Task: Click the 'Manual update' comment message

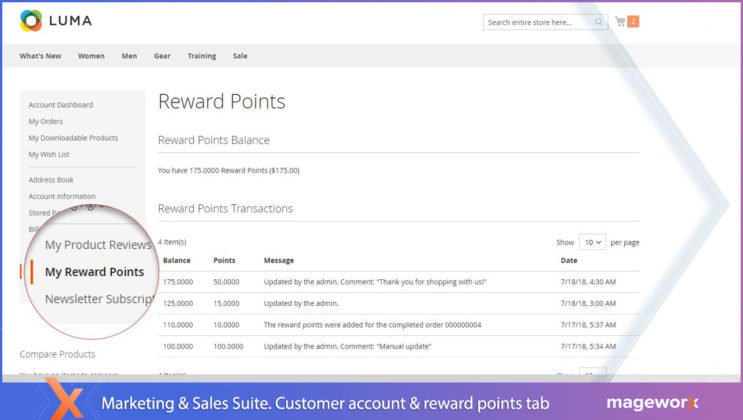Action: pos(347,347)
